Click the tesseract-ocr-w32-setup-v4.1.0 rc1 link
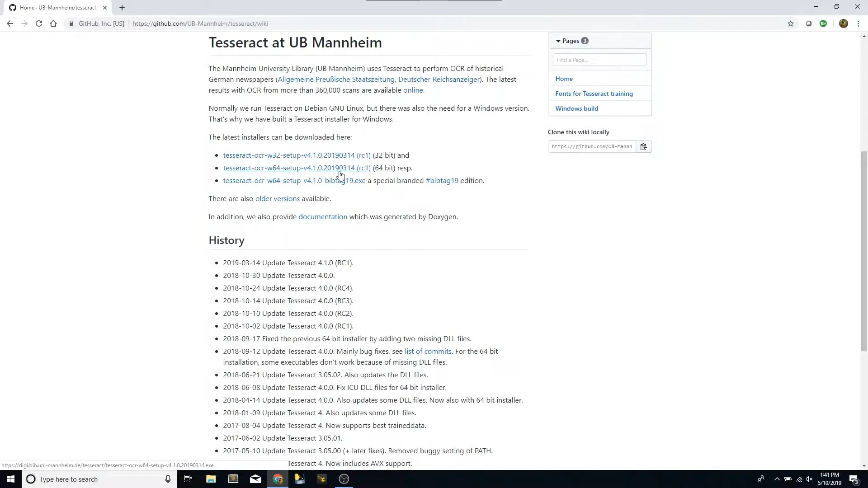This screenshot has height=488, width=868. 296,155
